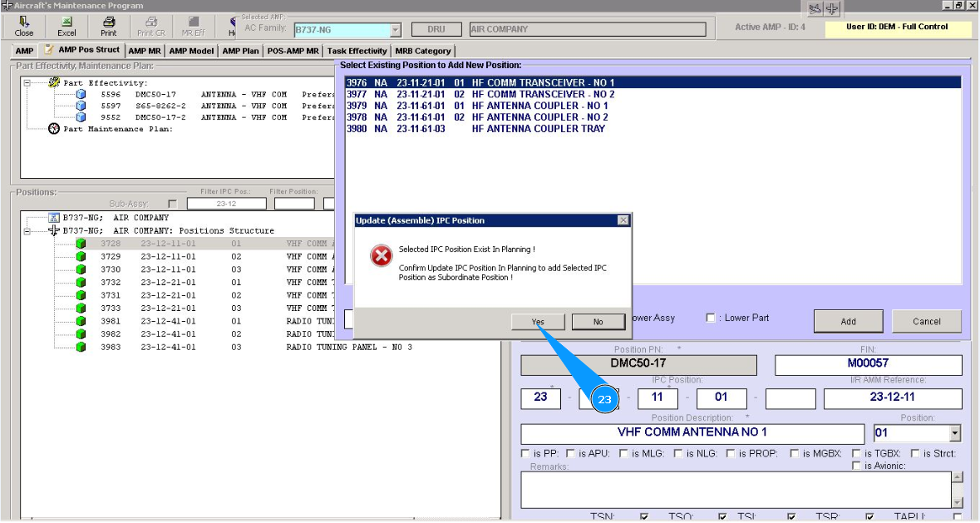
Task: Switch to the AMP Plan tab
Action: pyautogui.click(x=240, y=51)
